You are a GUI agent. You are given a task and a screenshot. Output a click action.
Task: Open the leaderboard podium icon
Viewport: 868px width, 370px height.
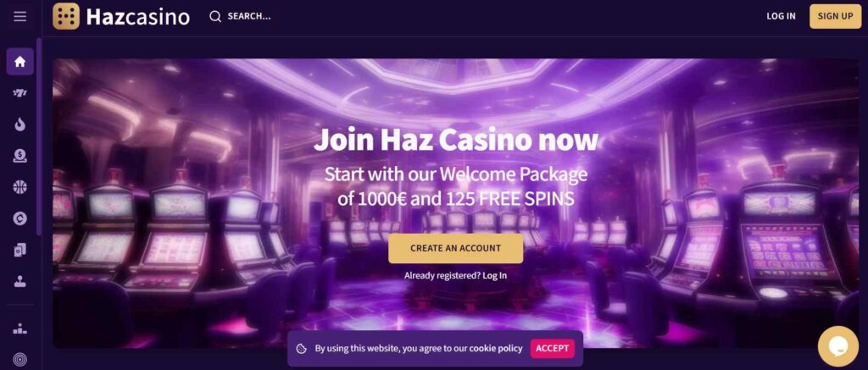coord(20,329)
